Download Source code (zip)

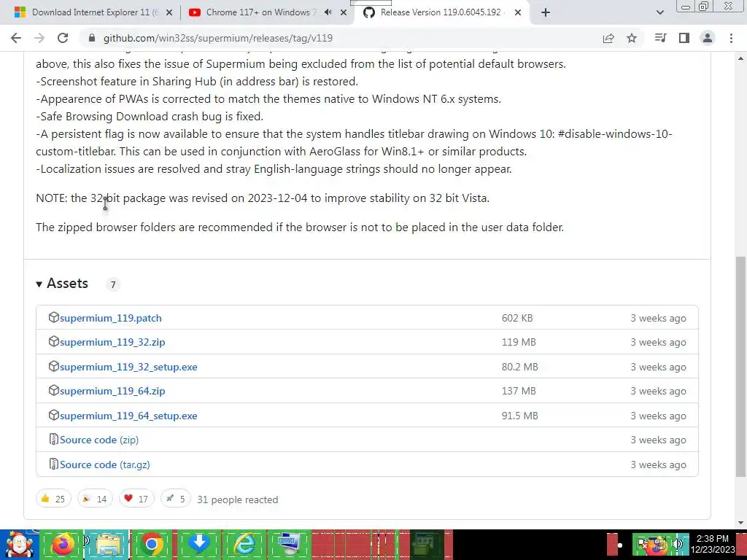[99, 440]
